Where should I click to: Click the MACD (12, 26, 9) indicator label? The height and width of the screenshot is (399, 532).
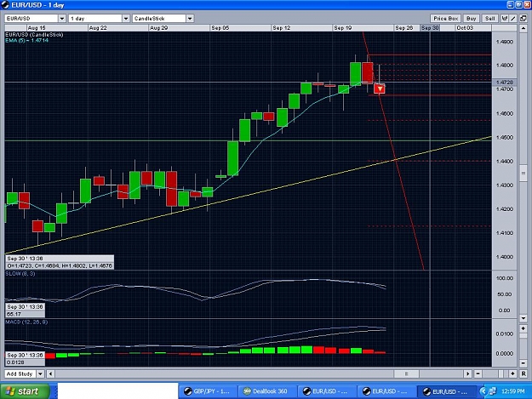coord(26,322)
